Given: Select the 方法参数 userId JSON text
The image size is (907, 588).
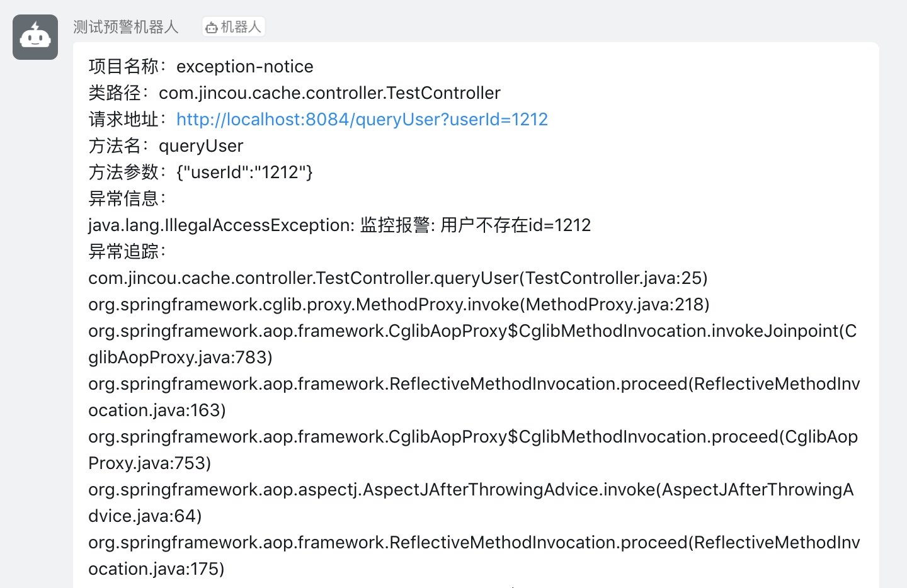Looking at the screenshot, I should [x=244, y=172].
